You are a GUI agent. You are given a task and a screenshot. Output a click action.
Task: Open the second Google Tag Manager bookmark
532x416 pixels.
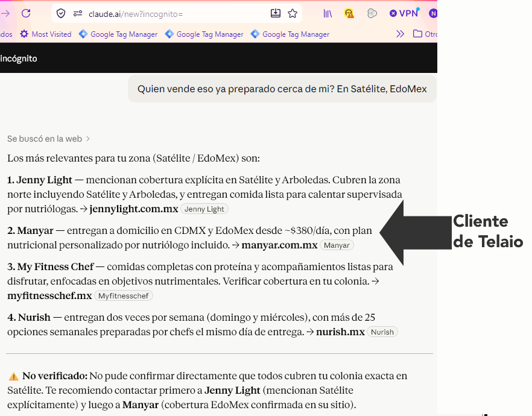point(204,34)
